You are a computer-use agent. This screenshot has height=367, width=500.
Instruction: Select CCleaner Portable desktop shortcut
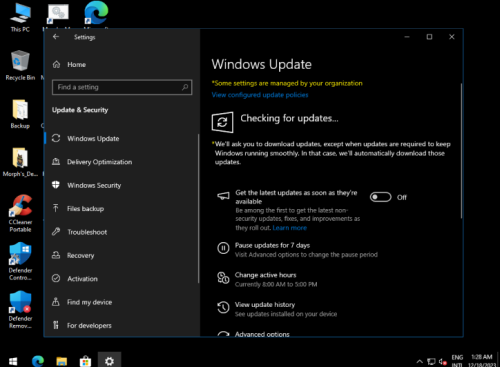pos(20,213)
